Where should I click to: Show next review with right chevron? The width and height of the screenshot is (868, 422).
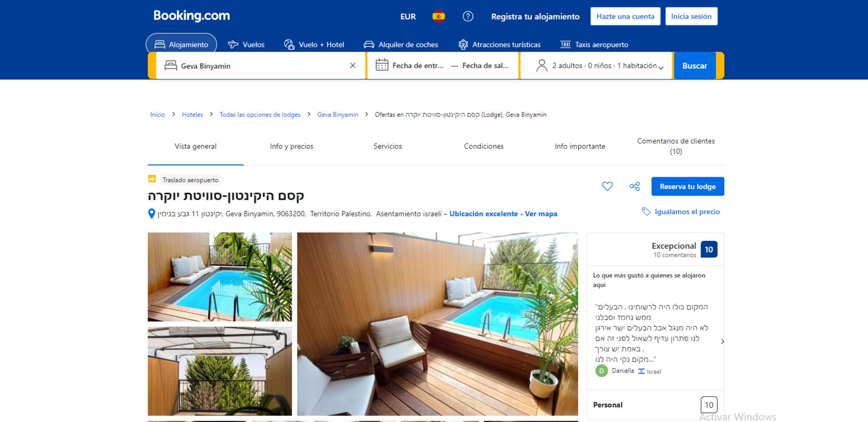pos(722,341)
